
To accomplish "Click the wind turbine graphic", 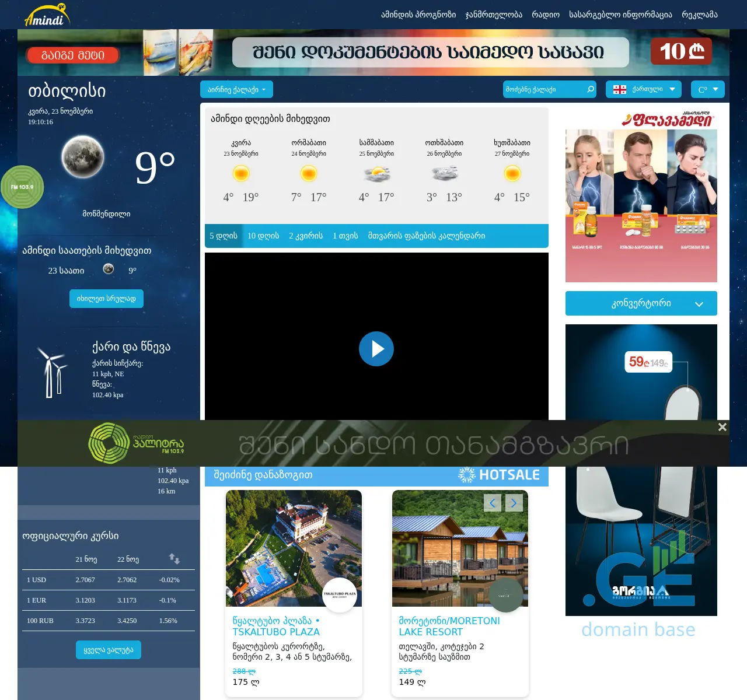I will point(53,373).
